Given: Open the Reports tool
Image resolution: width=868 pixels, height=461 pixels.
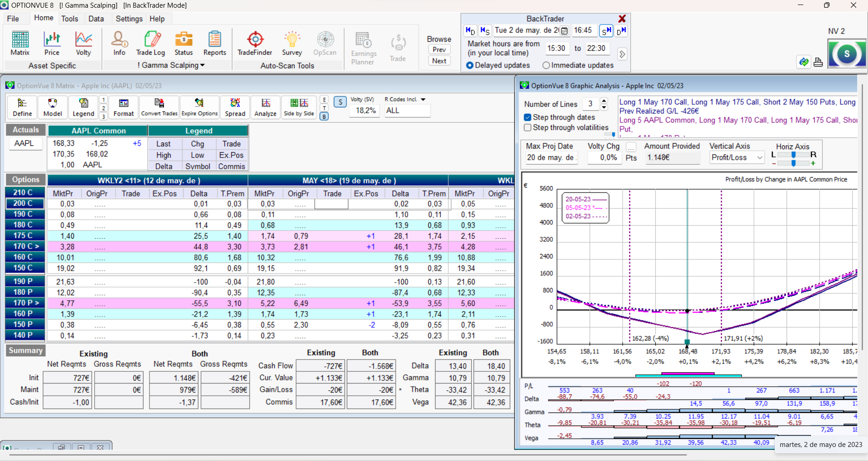Looking at the screenshot, I should click(215, 43).
